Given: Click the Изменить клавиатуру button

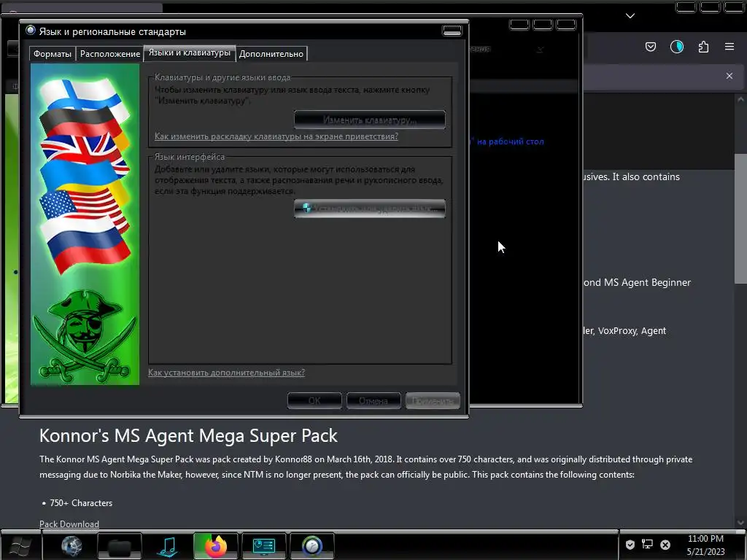Looking at the screenshot, I should (370, 120).
